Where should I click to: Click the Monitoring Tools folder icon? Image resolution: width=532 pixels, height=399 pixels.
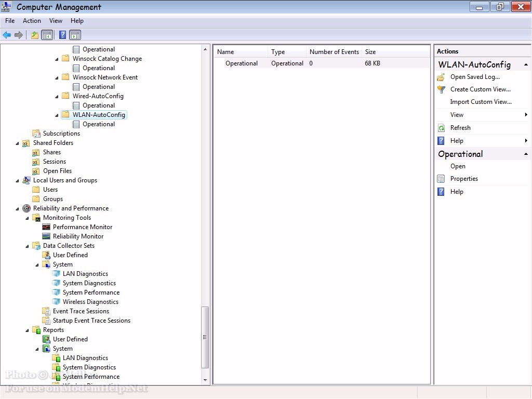tap(36, 218)
